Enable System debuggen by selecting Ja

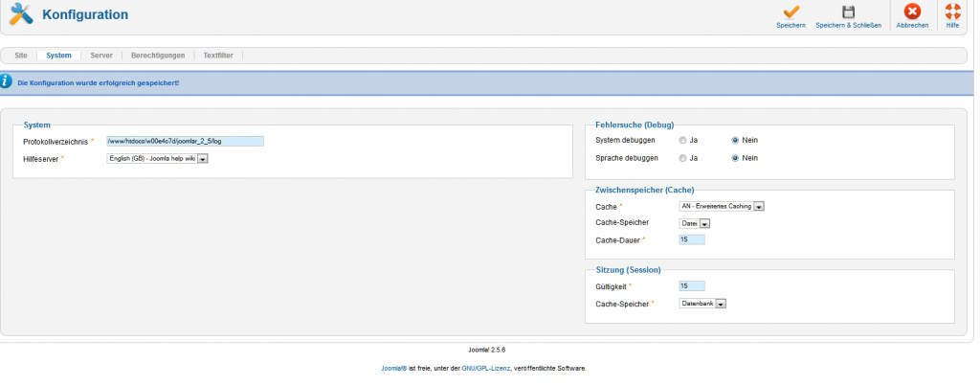click(682, 140)
